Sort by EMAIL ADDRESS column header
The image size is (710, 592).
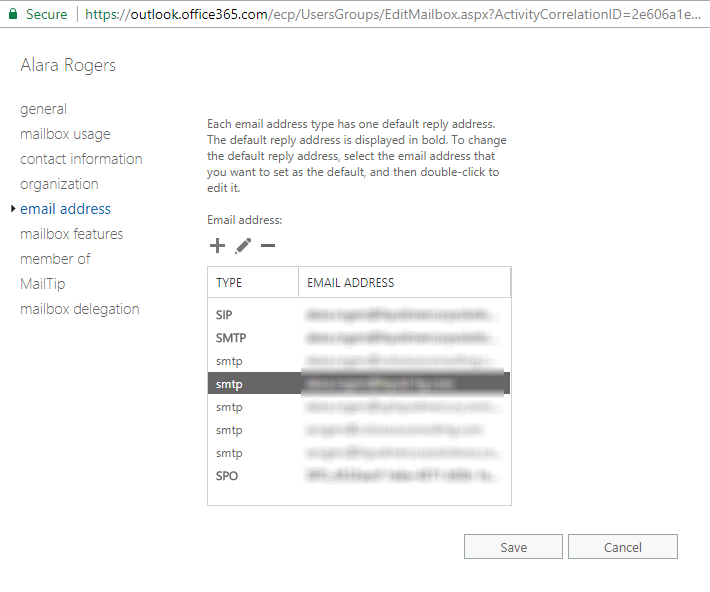(x=404, y=282)
